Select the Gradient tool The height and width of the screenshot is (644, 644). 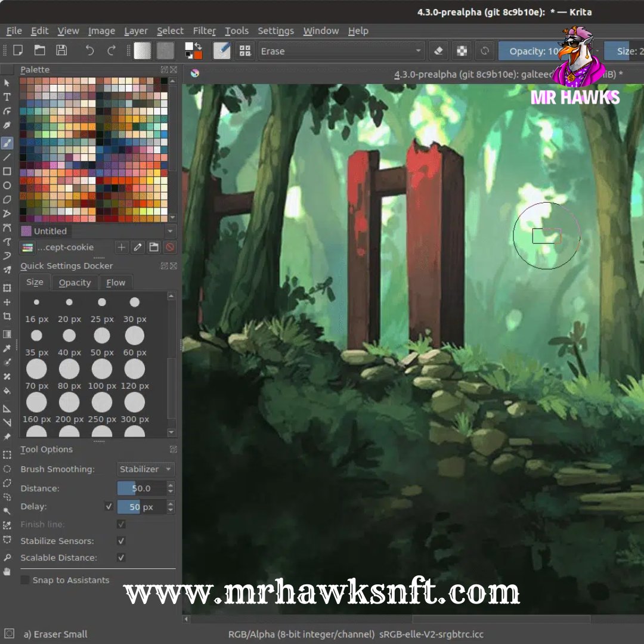point(7,334)
